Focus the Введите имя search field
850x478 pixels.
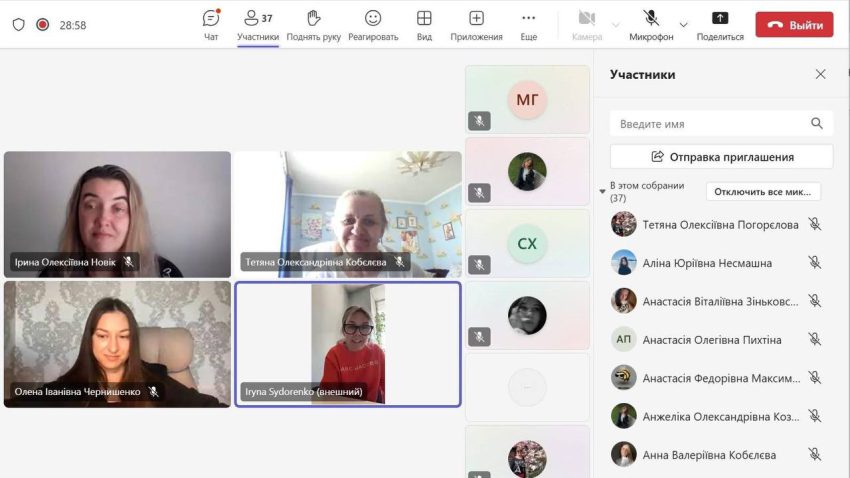click(x=721, y=124)
